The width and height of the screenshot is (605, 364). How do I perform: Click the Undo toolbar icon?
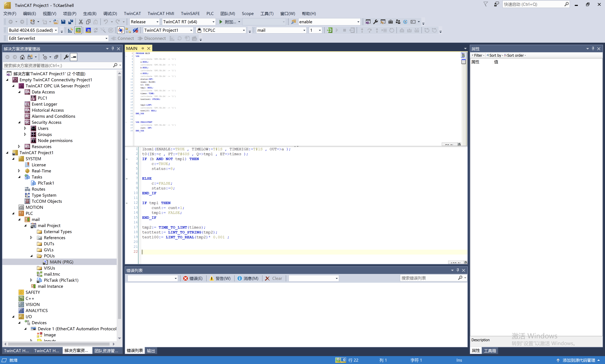coord(106,22)
